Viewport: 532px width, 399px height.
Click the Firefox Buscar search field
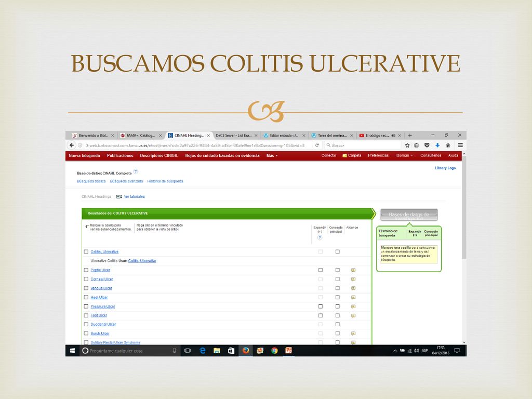pos(363,145)
